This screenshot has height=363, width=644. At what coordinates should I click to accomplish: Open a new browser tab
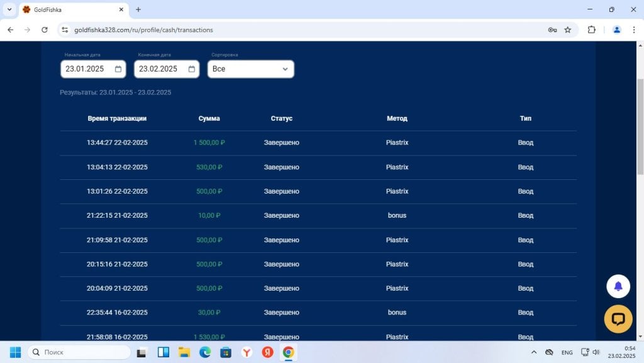(x=138, y=9)
